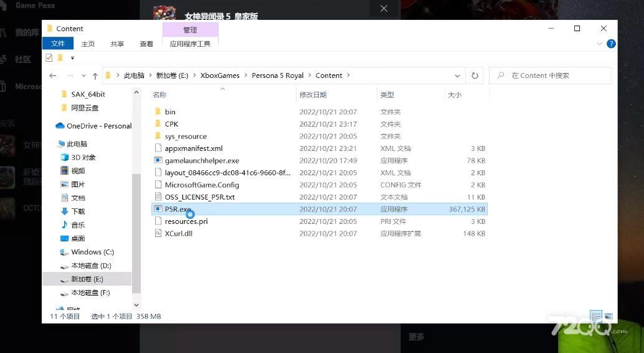
Task: Open 下载 folder in sidebar
Action: point(73,211)
